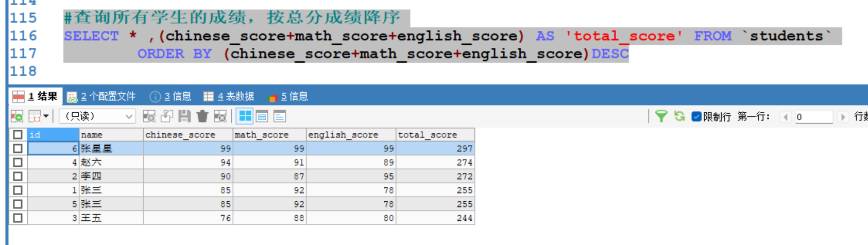Click the DESC keyword in the editor
Image resolution: width=868 pixels, height=245 pixels.
[610, 54]
